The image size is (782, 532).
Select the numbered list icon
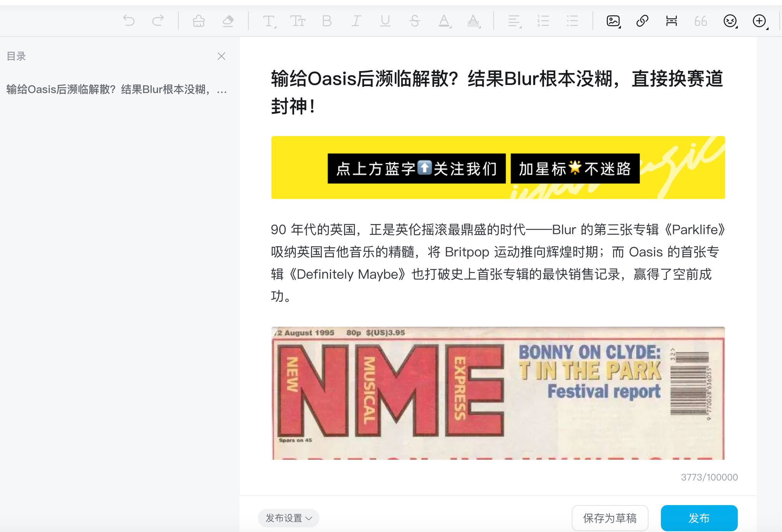coord(543,21)
